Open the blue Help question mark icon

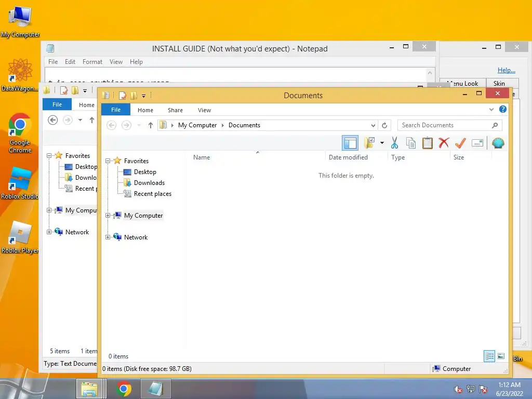tap(503, 109)
